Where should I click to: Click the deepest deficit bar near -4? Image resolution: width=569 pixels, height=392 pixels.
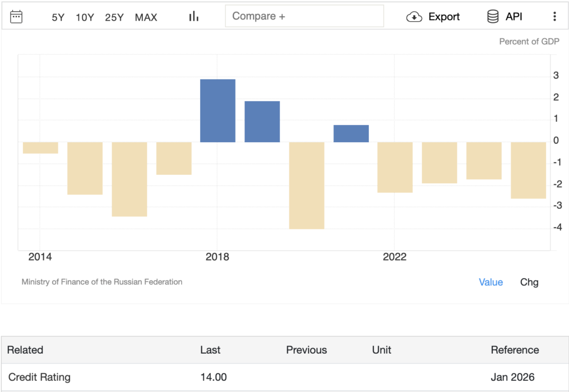pyautogui.click(x=307, y=185)
